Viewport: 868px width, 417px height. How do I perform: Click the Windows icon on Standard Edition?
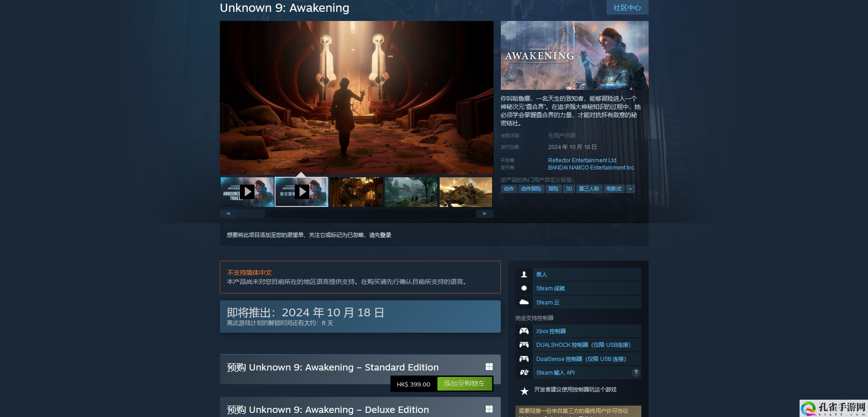click(x=489, y=367)
